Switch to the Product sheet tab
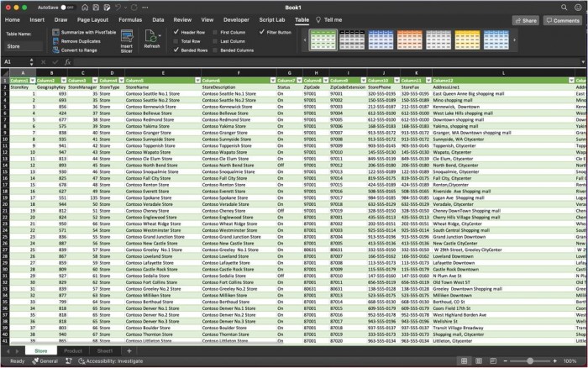The width and height of the screenshot is (588, 368). coord(73,351)
